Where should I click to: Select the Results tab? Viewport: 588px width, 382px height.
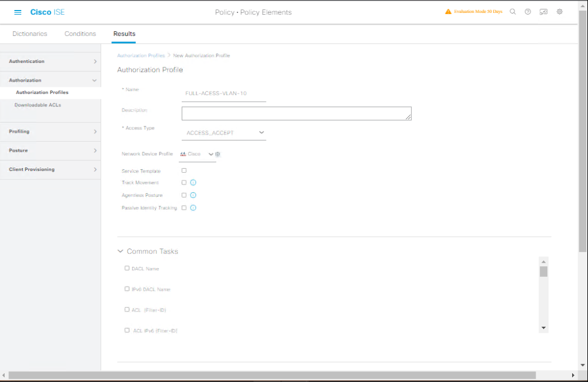[124, 33]
